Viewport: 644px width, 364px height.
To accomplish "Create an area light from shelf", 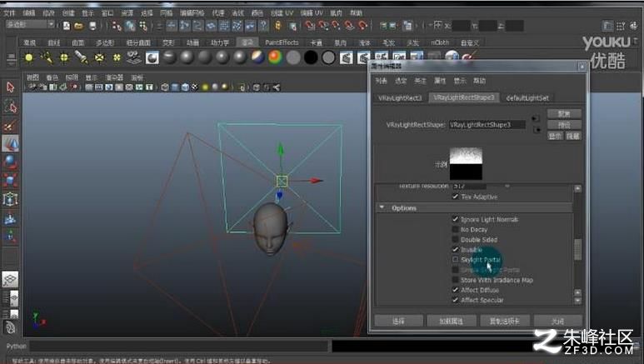I will (99, 58).
